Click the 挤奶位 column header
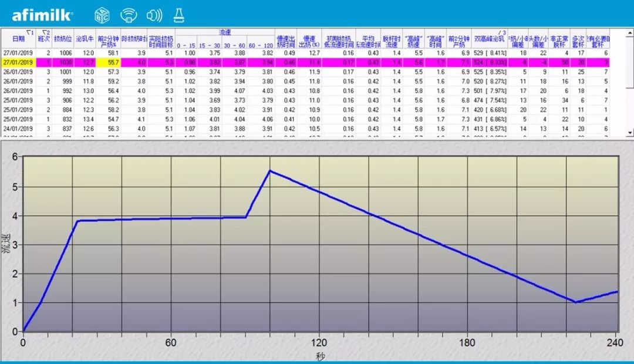This screenshot has width=634, height=364. pyautogui.click(x=62, y=39)
